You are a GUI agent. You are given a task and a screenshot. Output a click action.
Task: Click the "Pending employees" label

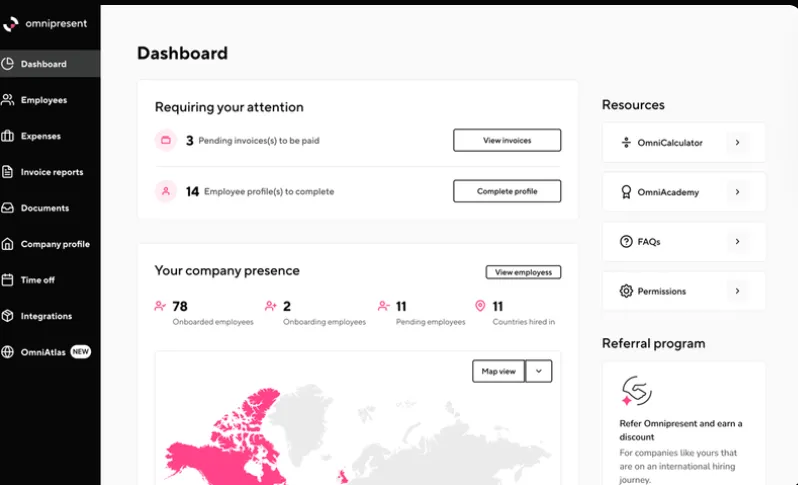point(431,322)
